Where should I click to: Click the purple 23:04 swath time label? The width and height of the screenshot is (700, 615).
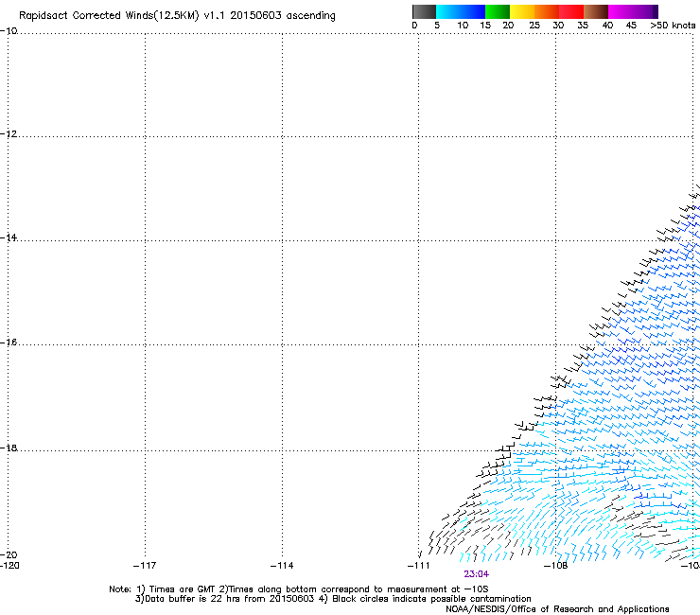pyautogui.click(x=476, y=574)
